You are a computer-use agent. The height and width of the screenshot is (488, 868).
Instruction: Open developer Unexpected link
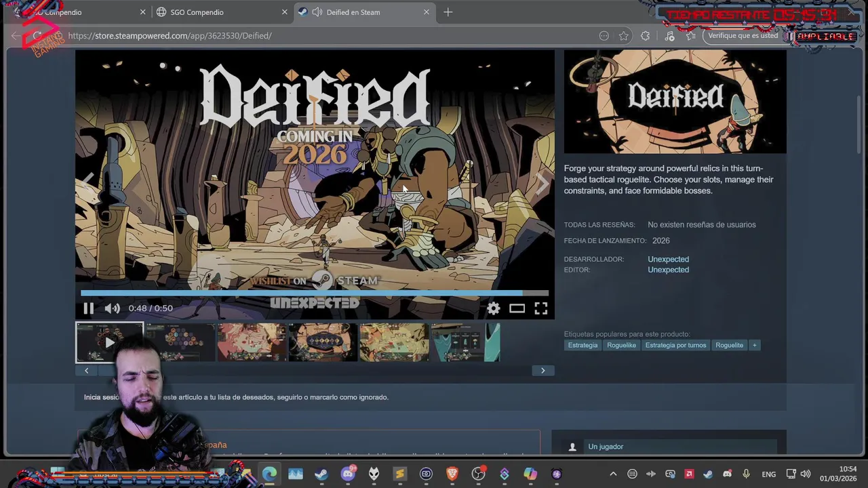pyautogui.click(x=668, y=259)
